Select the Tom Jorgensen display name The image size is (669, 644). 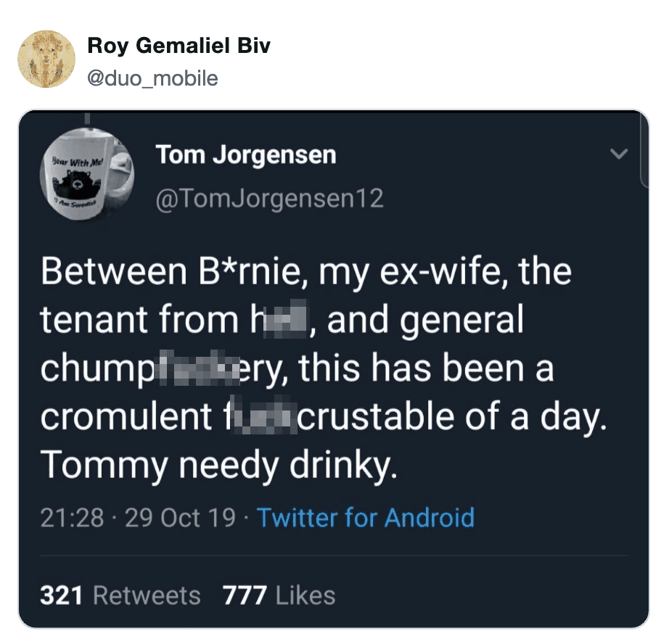point(246,154)
